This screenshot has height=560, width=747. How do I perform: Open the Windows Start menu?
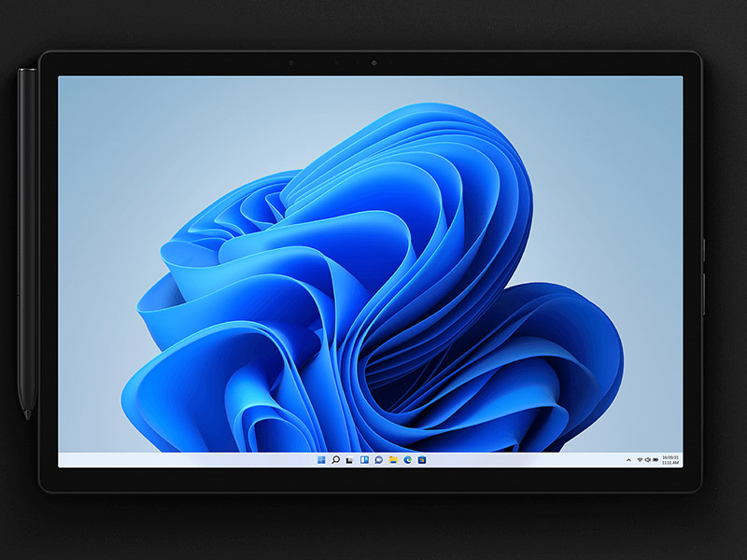coord(321,459)
